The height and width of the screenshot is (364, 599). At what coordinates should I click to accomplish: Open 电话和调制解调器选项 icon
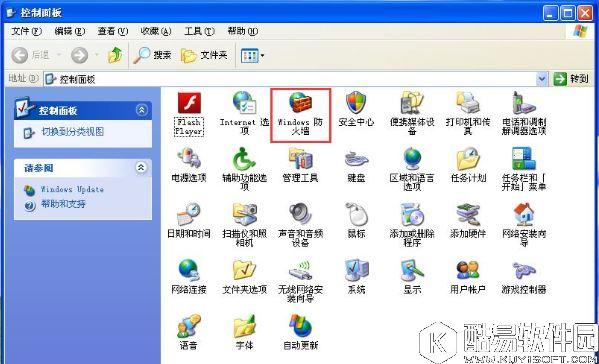(524, 103)
